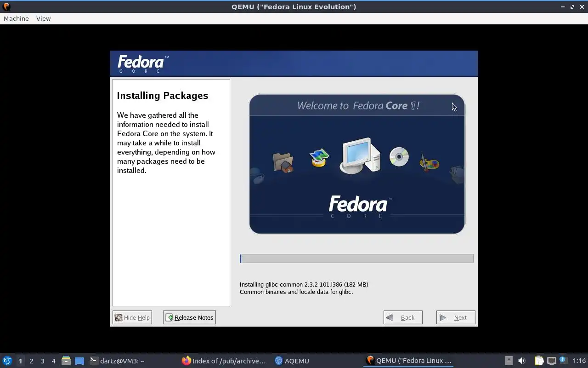Click the clock showing 1:16
Screen dimensions: 588x368
click(x=579, y=361)
